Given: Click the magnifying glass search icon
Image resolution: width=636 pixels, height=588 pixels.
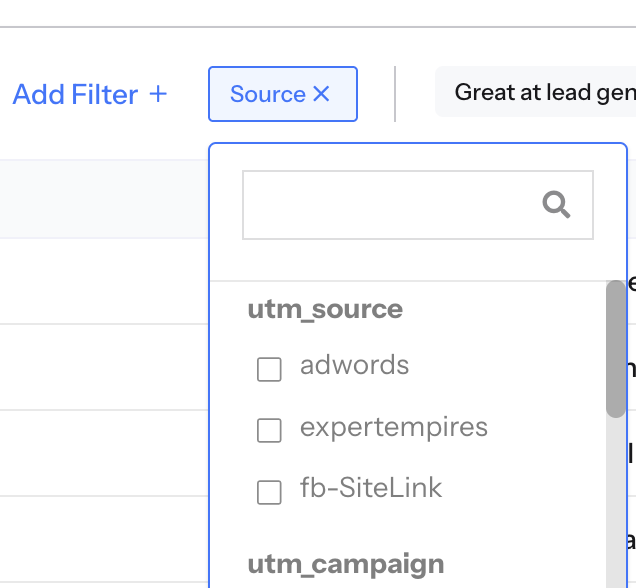Looking at the screenshot, I should pos(556,205).
